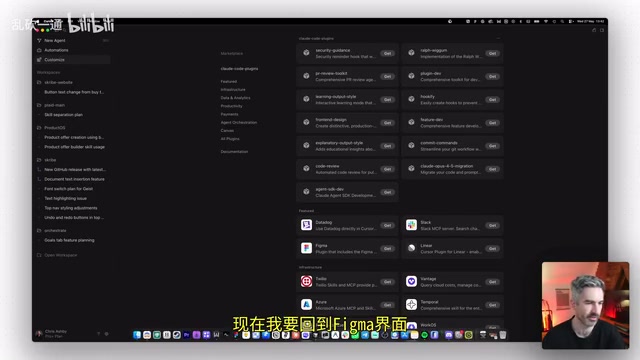The image size is (640, 360).
Task: Click the hookify plugin icon
Action: [411, 99]
